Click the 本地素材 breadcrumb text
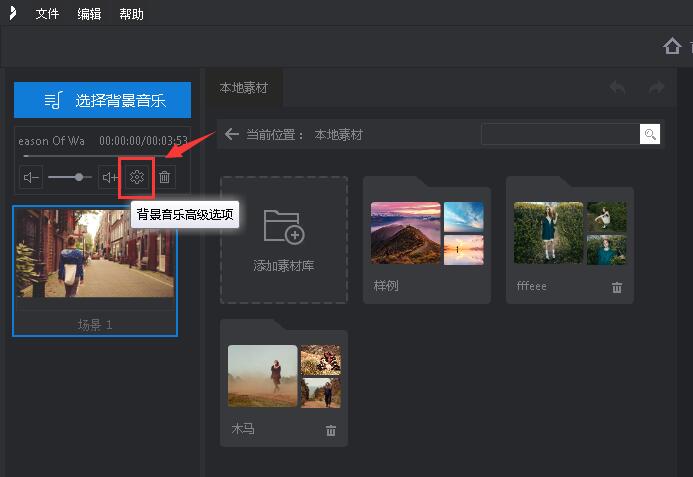693x477 pixels. coord(339,134)
